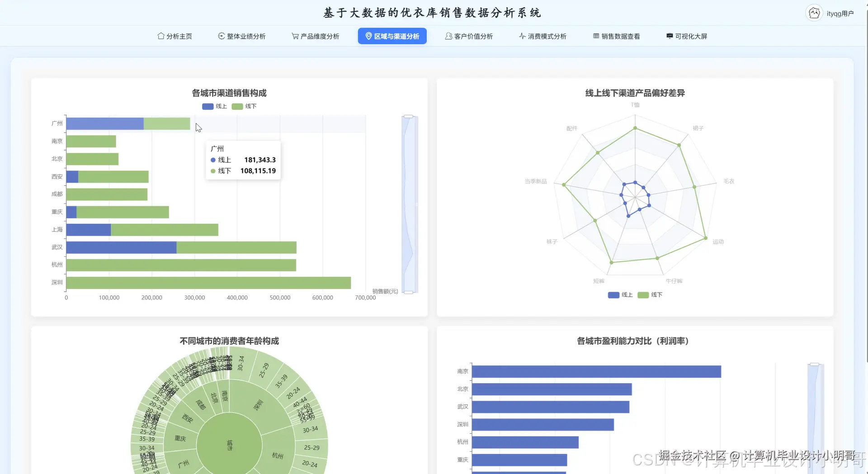Screen dimensions: 868x474
Task: Select the 重庆 sector in the sunburst
Action: click(180, 438)
